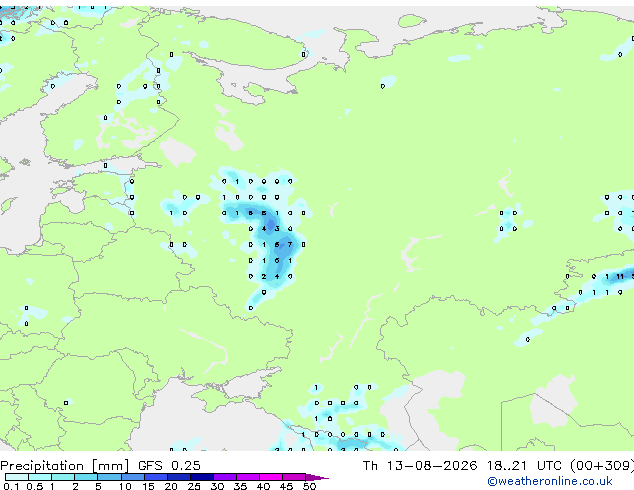634x490 pixels.
Task: Click the "Th" weekday abbreviation
Action: [x=370, y=466]
